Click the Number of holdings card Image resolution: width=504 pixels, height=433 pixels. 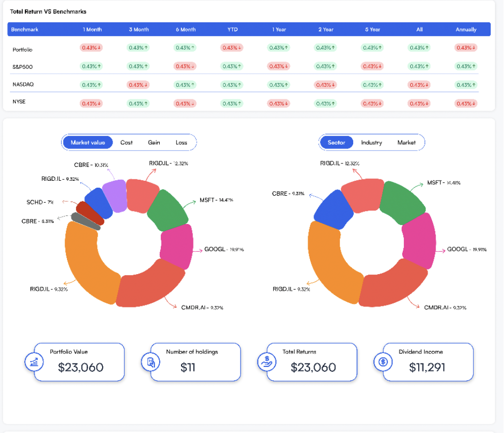195,362
